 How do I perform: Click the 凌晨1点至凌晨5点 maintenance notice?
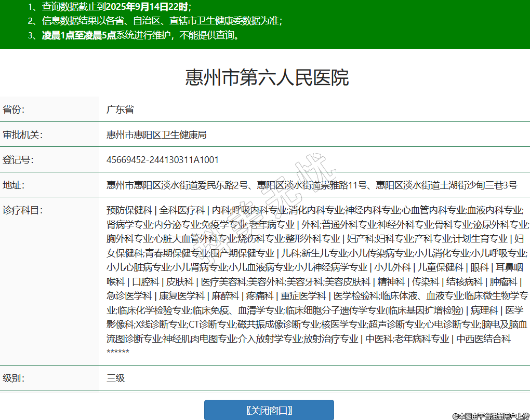[134, 36]
